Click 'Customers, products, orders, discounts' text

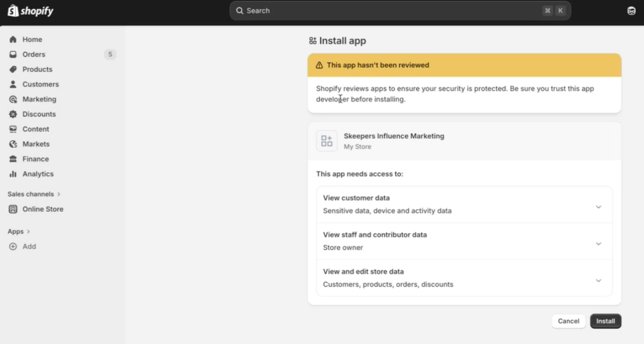[388, 284]
